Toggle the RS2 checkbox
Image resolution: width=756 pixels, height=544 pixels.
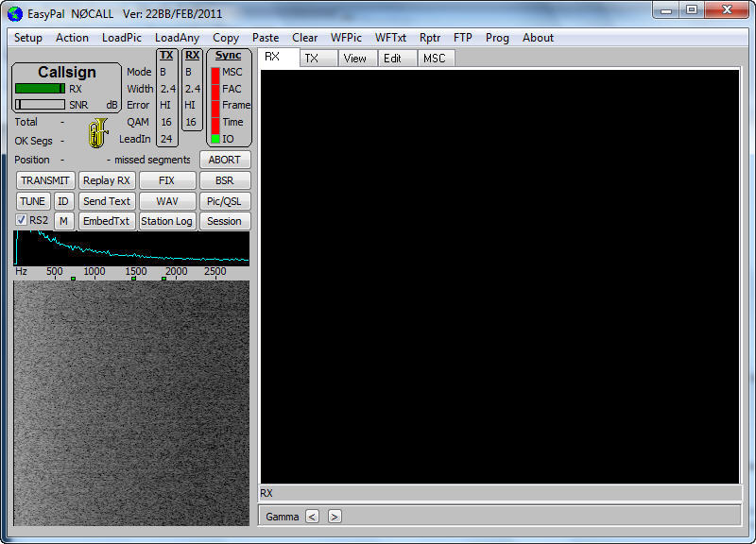[x=22, y=220]
